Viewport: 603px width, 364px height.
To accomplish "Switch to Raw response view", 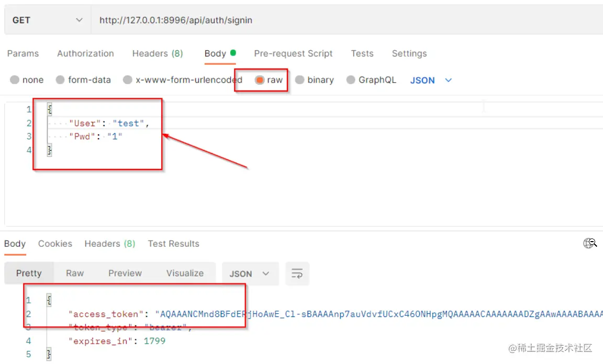I will [x=75, y=274].
